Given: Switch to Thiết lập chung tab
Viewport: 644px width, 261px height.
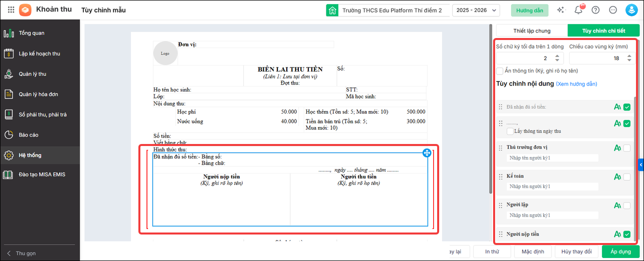Looking at the screenshot, I should tap(532, 30).
